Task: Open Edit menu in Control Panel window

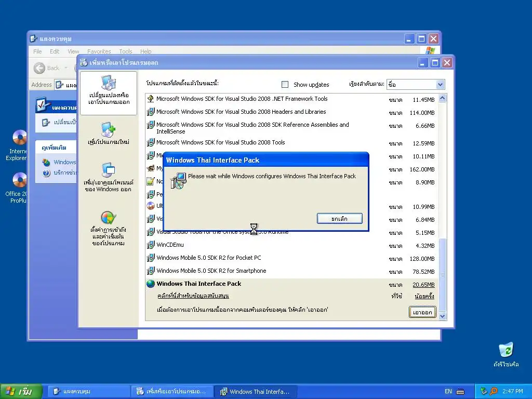Action: [x=54, y=51]
